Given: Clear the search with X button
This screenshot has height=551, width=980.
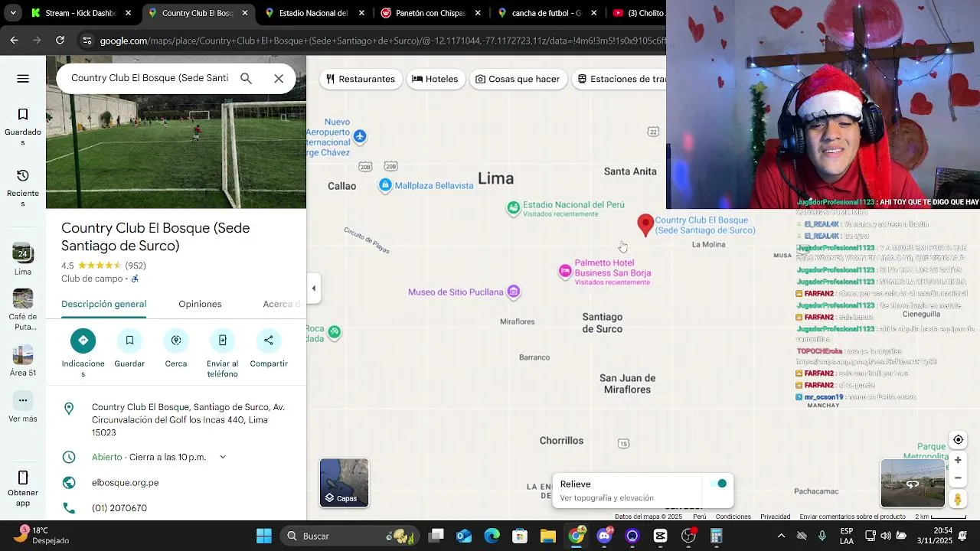Looking at the screenshot, I should (279, 78).
